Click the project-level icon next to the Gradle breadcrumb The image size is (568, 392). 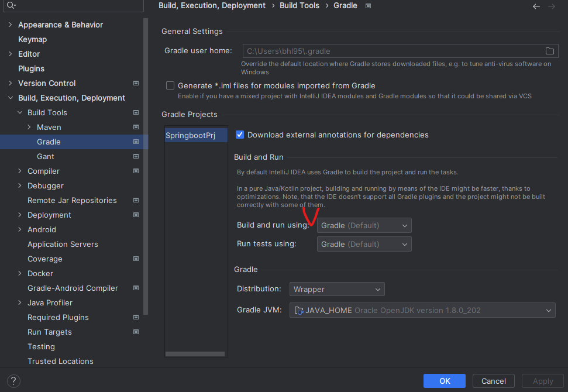368,6
